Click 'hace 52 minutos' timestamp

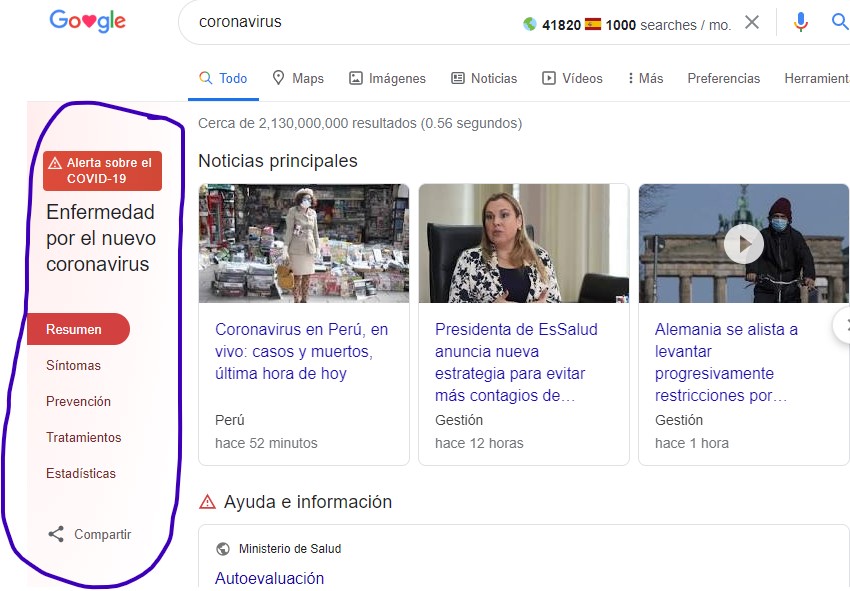pos(266,444)
